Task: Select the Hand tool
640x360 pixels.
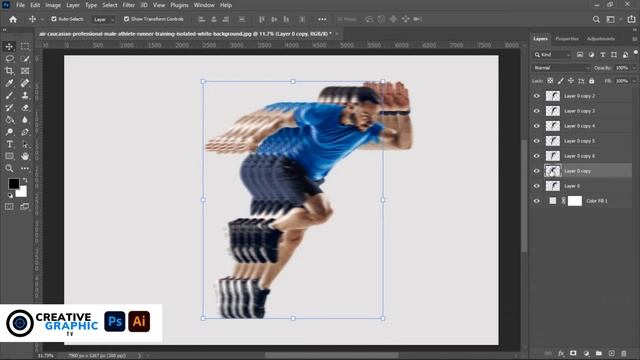Action: point(25,156)
